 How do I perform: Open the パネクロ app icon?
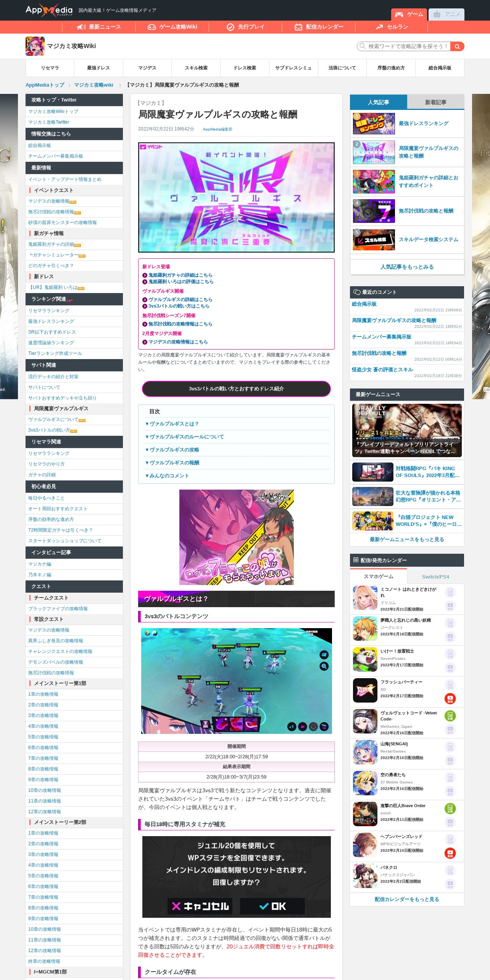tap(365, 876)
